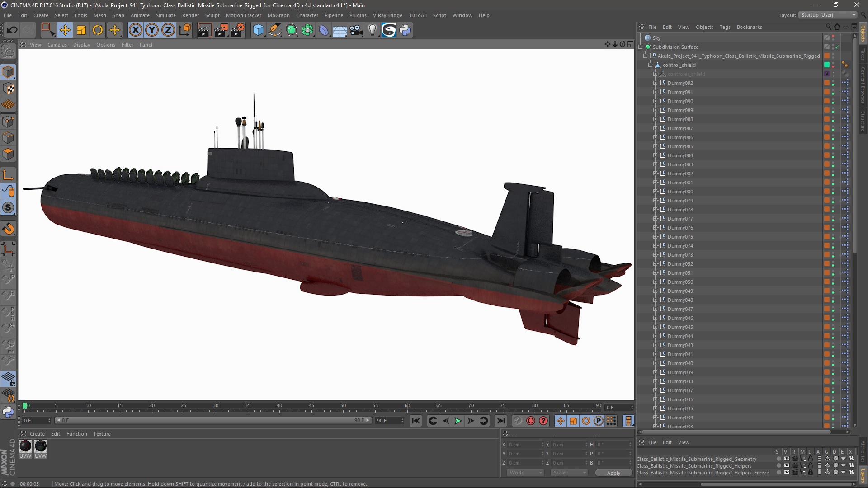Select the Move tool

point(65,30)
